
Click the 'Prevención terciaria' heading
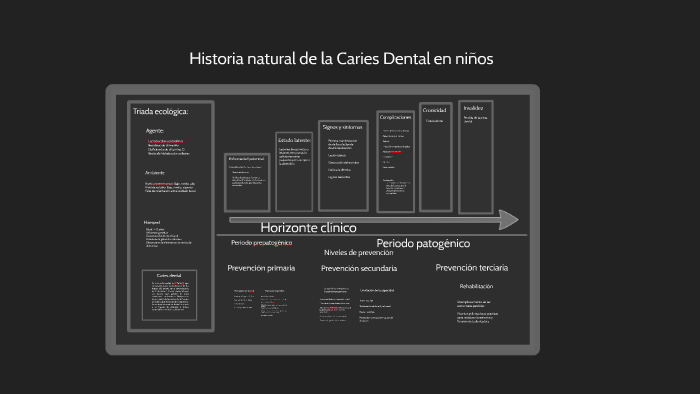pos(471,268)
